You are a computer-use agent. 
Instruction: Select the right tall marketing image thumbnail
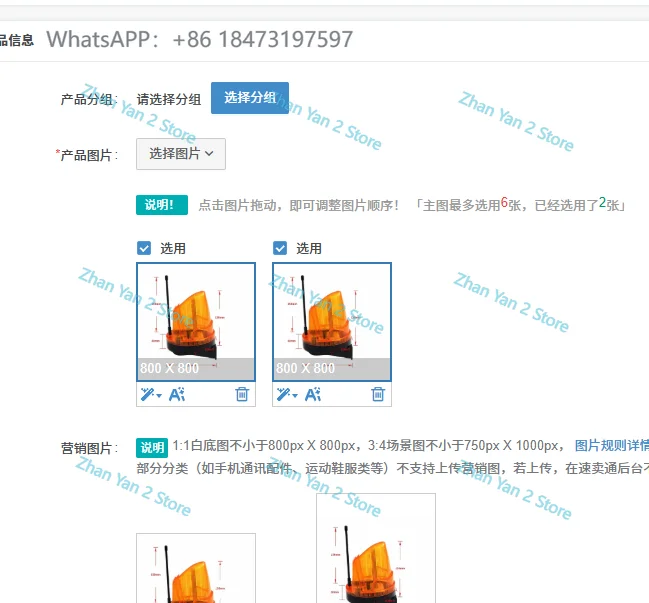tap(376, 548)
